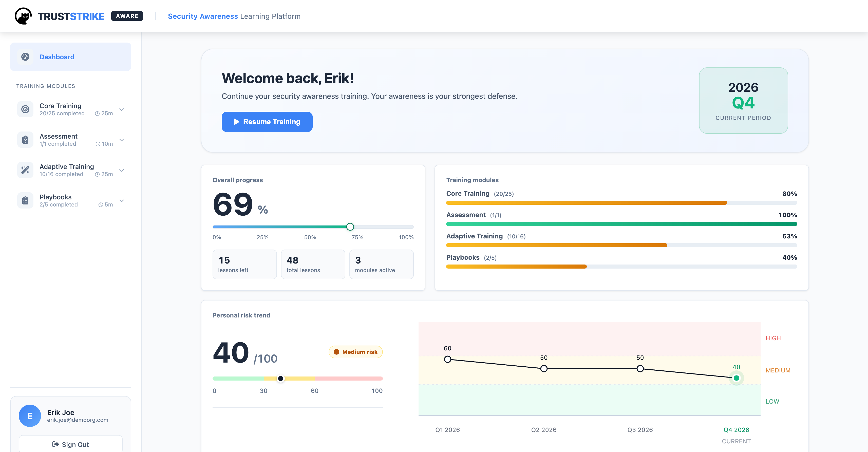Click the green Q4 2026 data point at 40
Viewport: 868px width, 452px height.
pyautogui.click(x=736, y=378)
